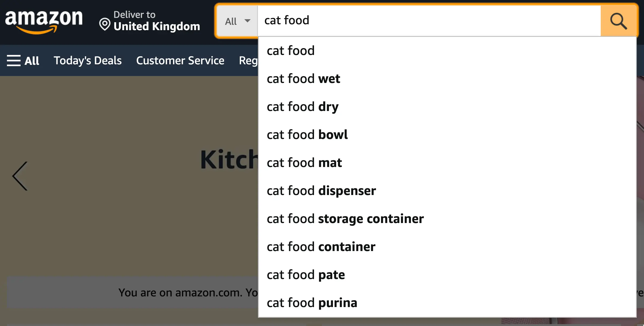Choose 'cat food storage container' suggestion
Image resolution: width=644 pixels, height=326 pixels.
click(x=345, y=219)
